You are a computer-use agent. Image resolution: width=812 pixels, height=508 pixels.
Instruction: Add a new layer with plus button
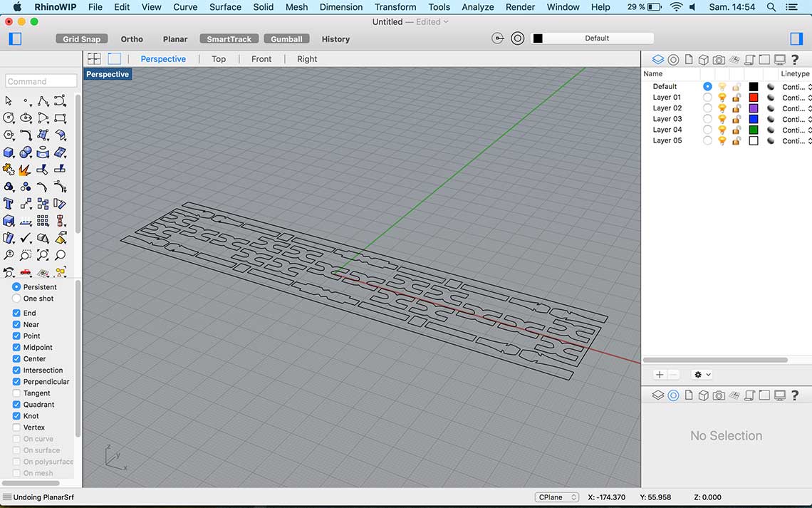(660, 374)
